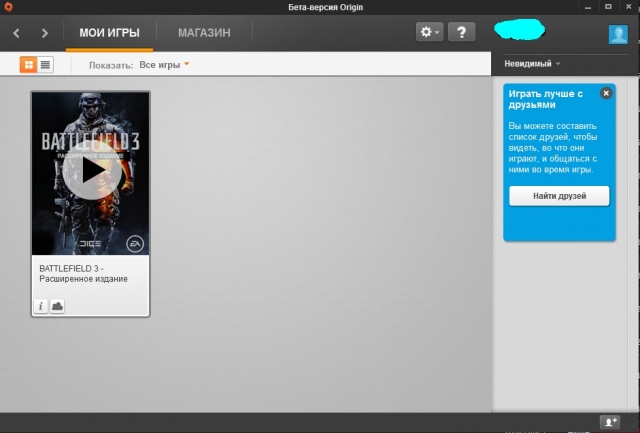This screenshot has width=640, height=433.
Task: Dismiss the Играть лучше с друзьями panel
Action: coord(606,93)
